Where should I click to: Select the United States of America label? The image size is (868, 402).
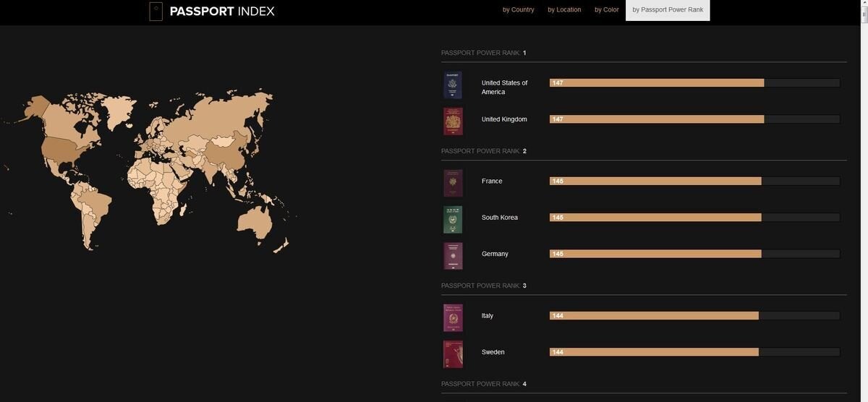tap(505, 87)
